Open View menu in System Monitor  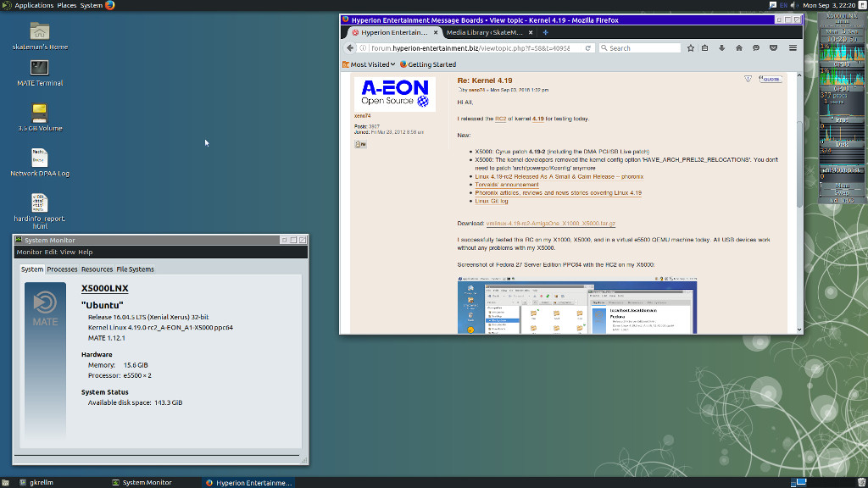[68, 252]
